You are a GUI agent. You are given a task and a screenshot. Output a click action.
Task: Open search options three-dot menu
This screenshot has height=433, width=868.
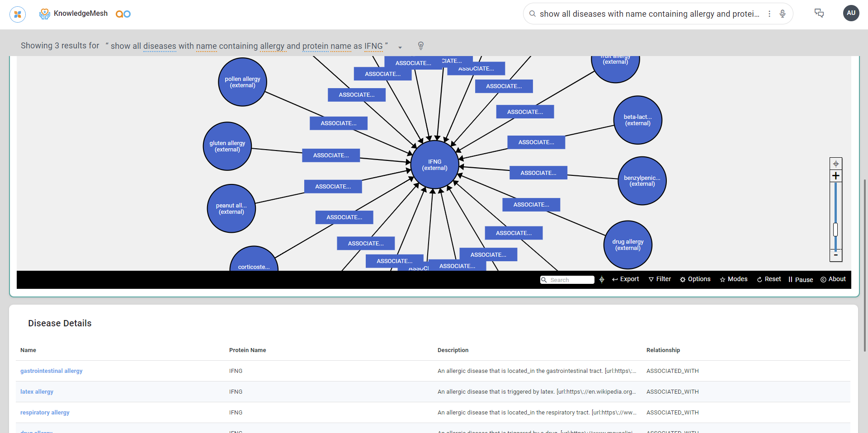pyautogui.click(x=769, y=14)
